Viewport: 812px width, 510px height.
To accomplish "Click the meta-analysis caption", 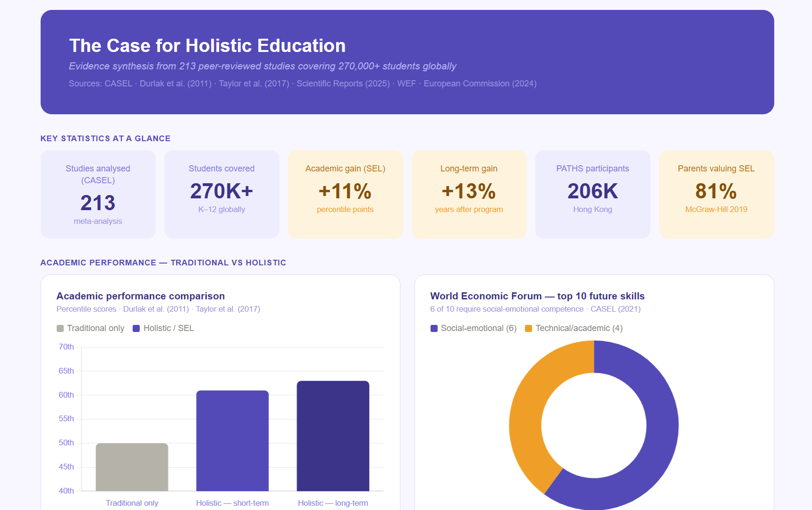I will click(x=98, y=221).
